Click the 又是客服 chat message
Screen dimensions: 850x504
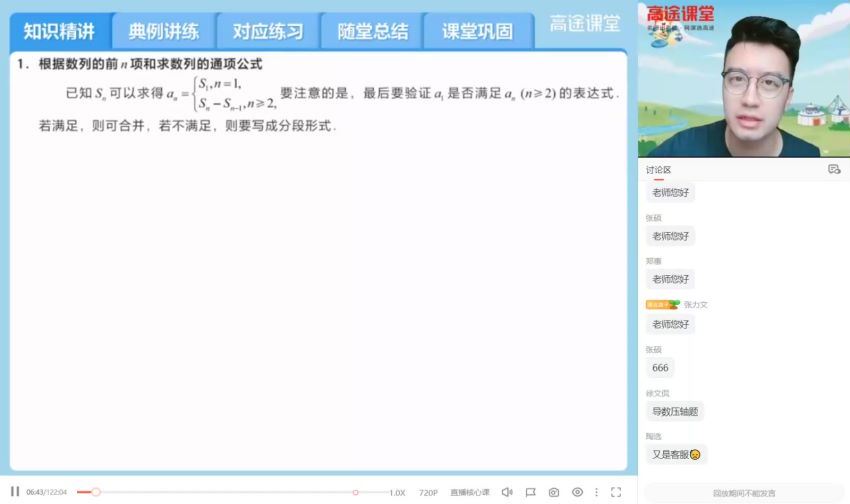pyautogui.click(x=676, y=455)
